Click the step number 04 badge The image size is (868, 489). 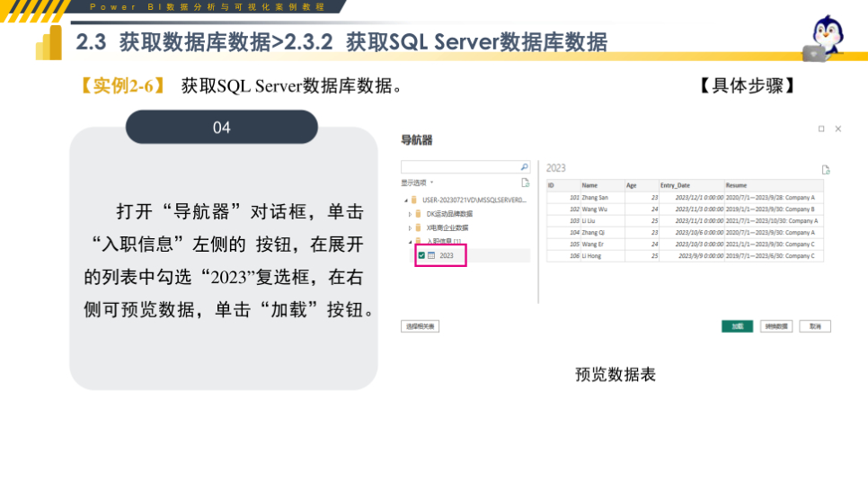point(221,127)
